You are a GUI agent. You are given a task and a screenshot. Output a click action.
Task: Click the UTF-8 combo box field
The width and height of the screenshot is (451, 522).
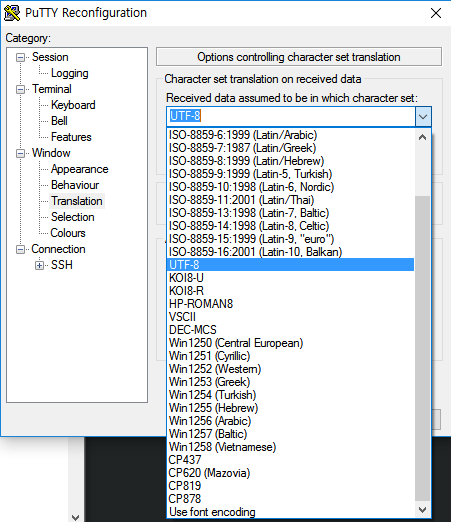pos(291,116)
